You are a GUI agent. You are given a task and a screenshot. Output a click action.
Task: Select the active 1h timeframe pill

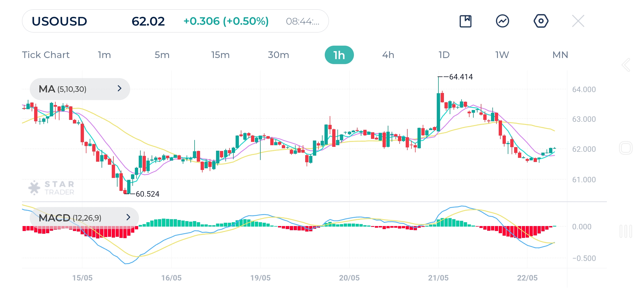[339, 55]
